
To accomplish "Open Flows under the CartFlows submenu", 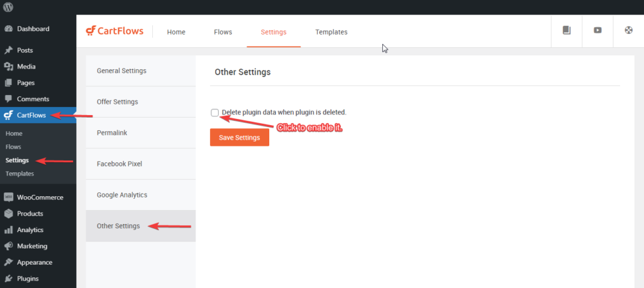I will (x=13, y=147).
